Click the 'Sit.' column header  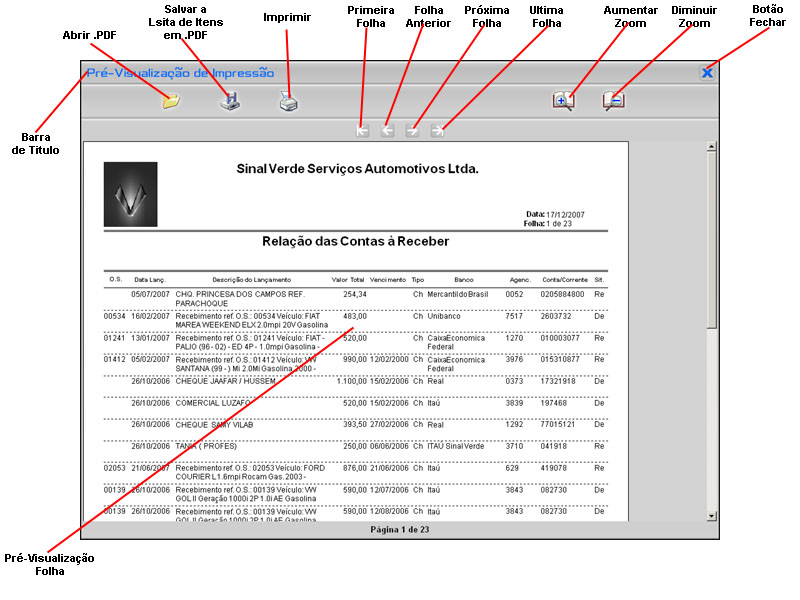(599, 280)
